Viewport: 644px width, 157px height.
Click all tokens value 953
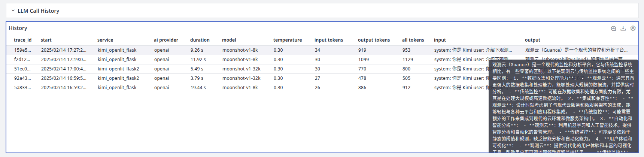coord(407,50)
